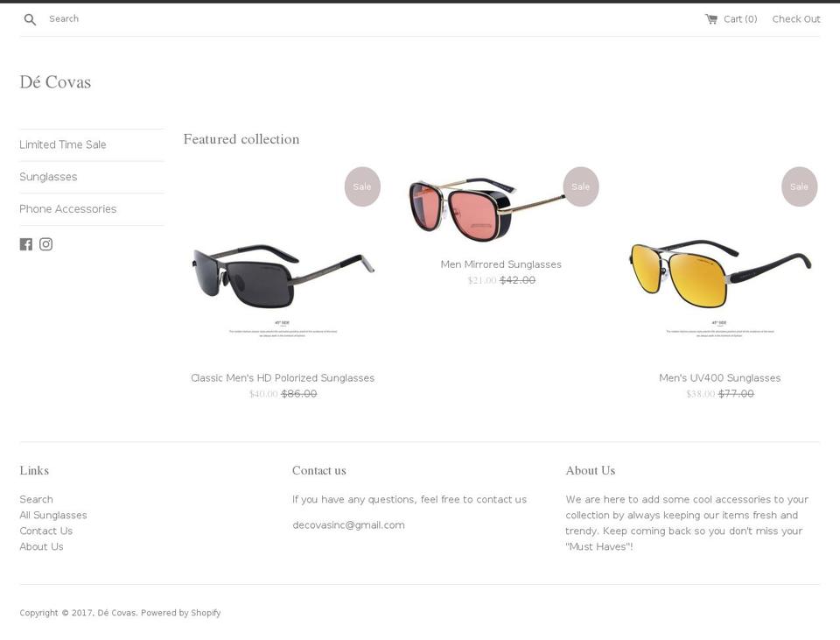Click the $38.00 sale price
Viewport: 840px width, 640px height.
[x=700, y=394]
